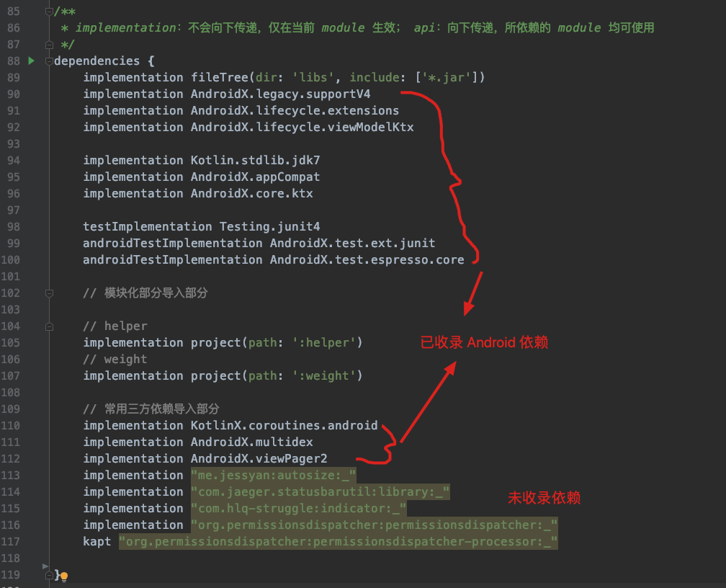726x588 pixels.
Task: Run the dependencies block via the green gutter arrow
Action: [x=32, y=61]
